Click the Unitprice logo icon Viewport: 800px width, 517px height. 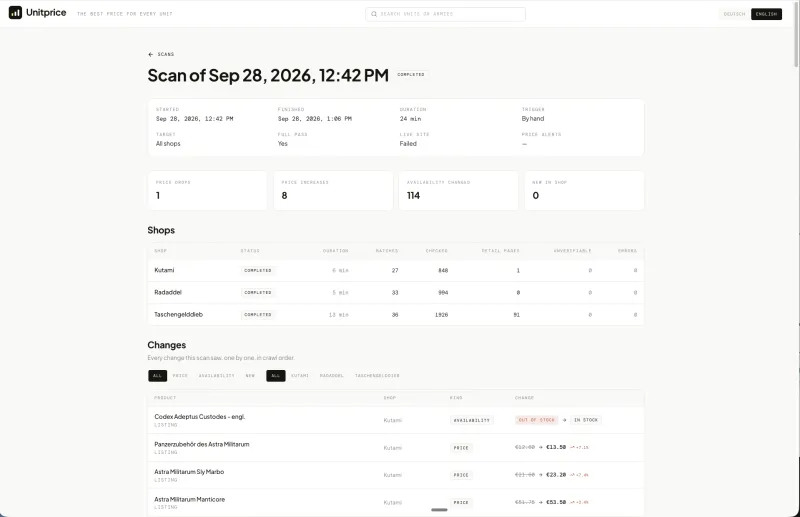click(x=15, y=13)
